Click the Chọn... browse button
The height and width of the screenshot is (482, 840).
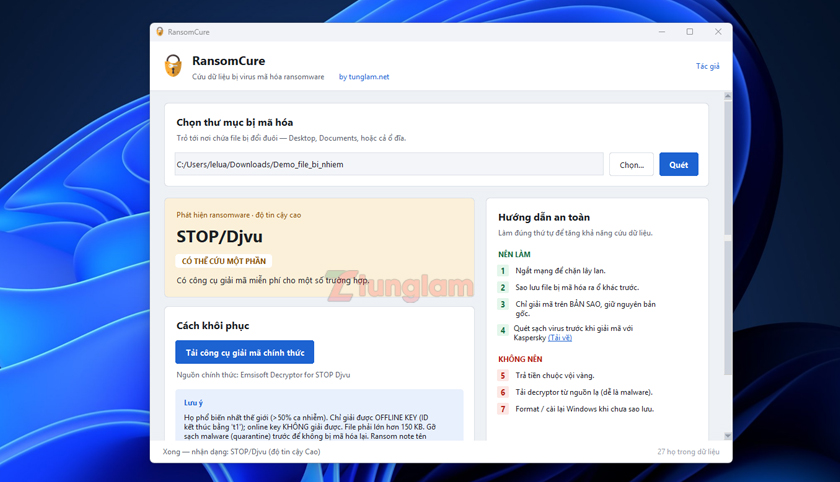[631, 164]
